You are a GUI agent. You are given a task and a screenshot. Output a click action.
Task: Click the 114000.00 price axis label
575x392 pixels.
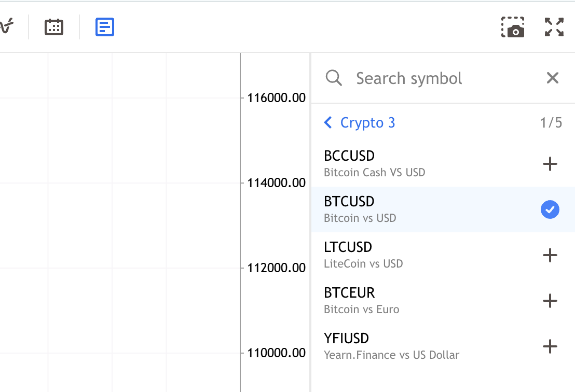tap(275, 183)
